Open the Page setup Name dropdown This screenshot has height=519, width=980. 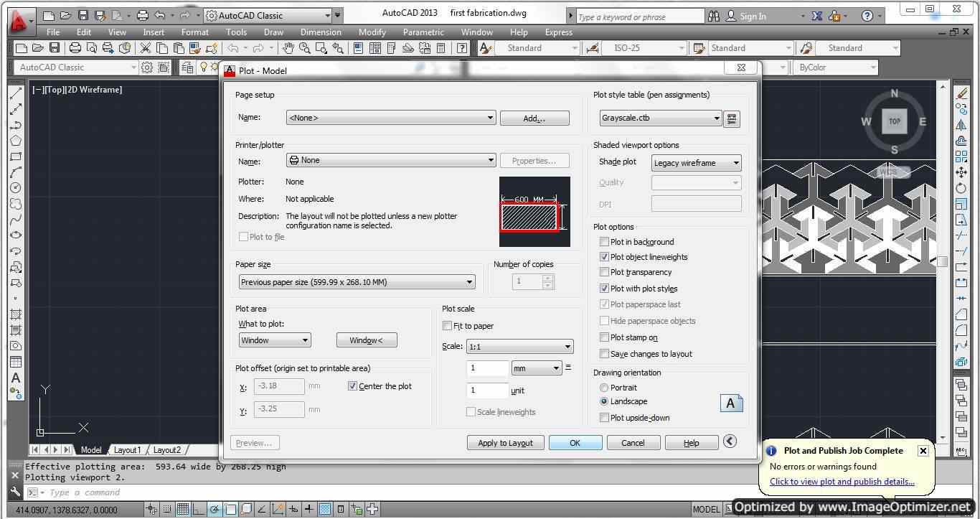tap(391, 118)
